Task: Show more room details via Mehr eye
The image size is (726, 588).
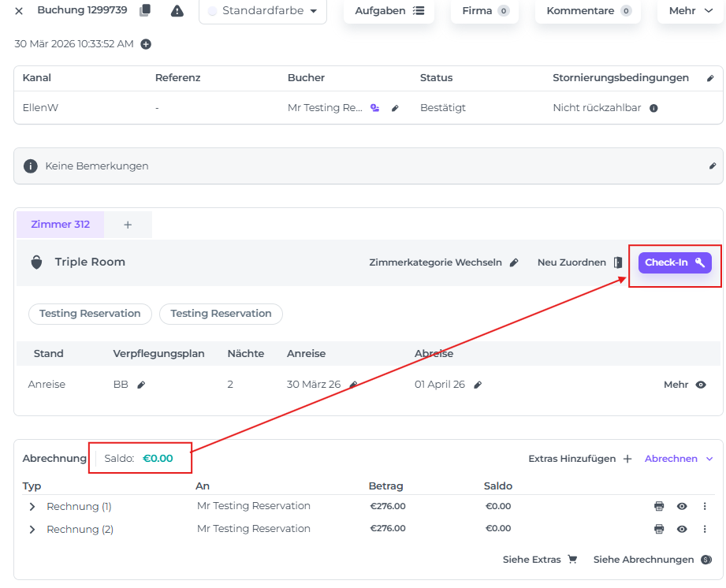Action: coord(701,385)
